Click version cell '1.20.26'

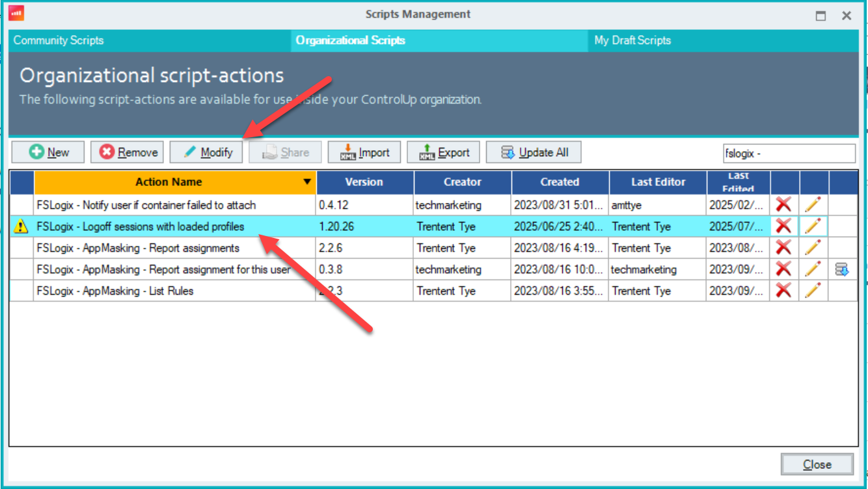click(x=364, y=226)
